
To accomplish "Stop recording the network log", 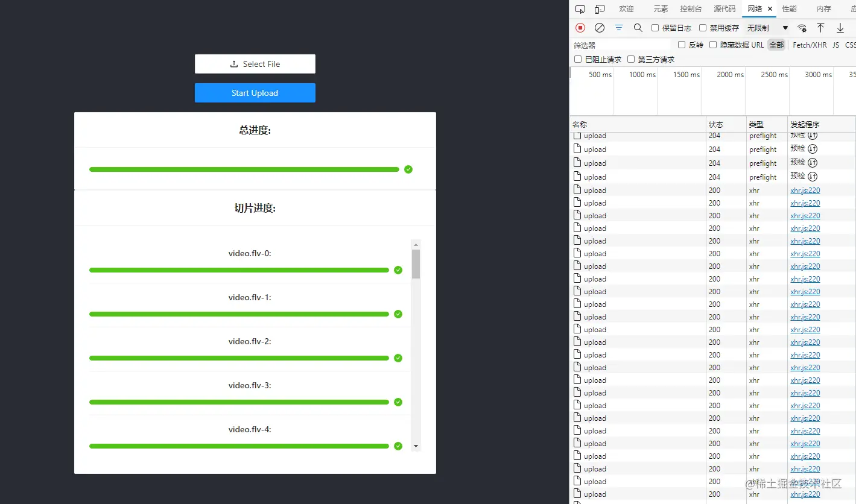I will 580,28.
